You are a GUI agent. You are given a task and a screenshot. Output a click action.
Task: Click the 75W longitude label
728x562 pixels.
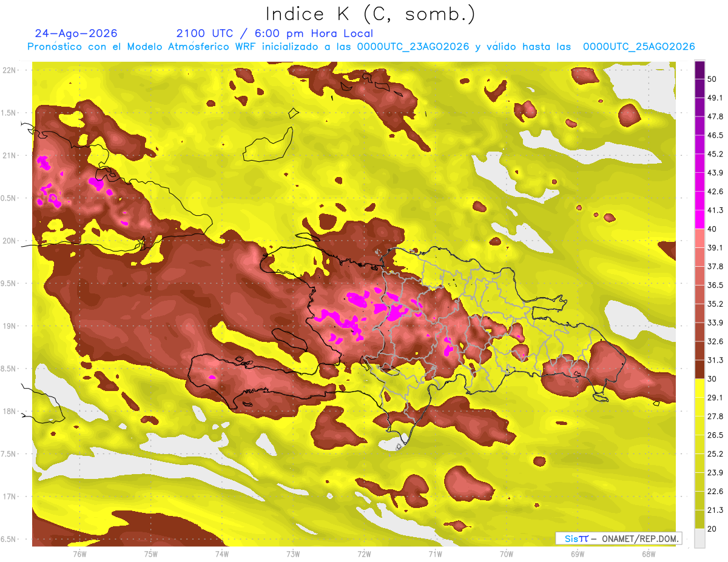pyautogui.click(x=151, y=554)
